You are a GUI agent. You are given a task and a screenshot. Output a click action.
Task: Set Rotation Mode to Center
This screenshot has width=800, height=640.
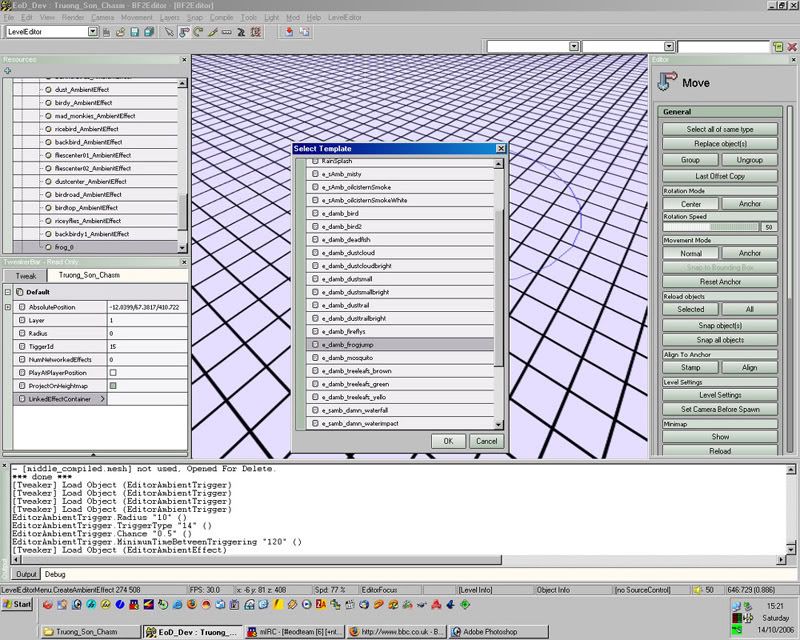691,204
